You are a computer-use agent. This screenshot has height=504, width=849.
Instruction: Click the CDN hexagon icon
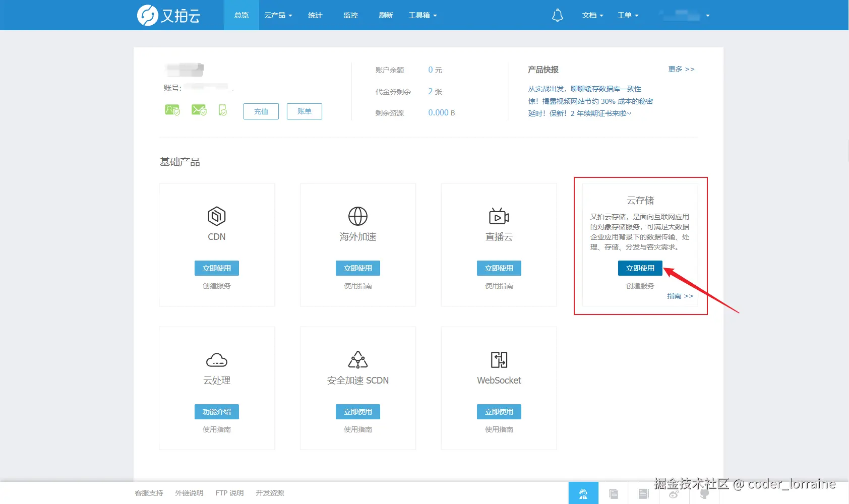coord(217,216)
